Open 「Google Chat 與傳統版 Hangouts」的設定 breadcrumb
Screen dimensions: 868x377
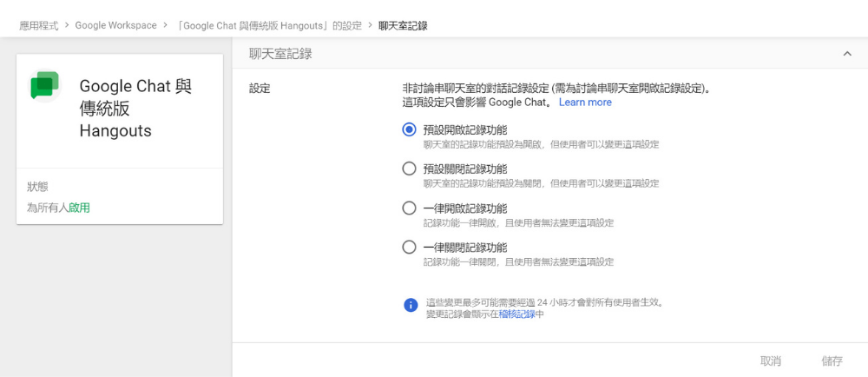pyautogui.click(x=270, y=25)
